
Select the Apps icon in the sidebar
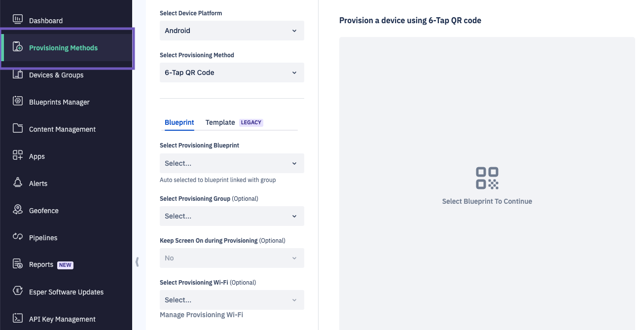(x=18, y=156)
